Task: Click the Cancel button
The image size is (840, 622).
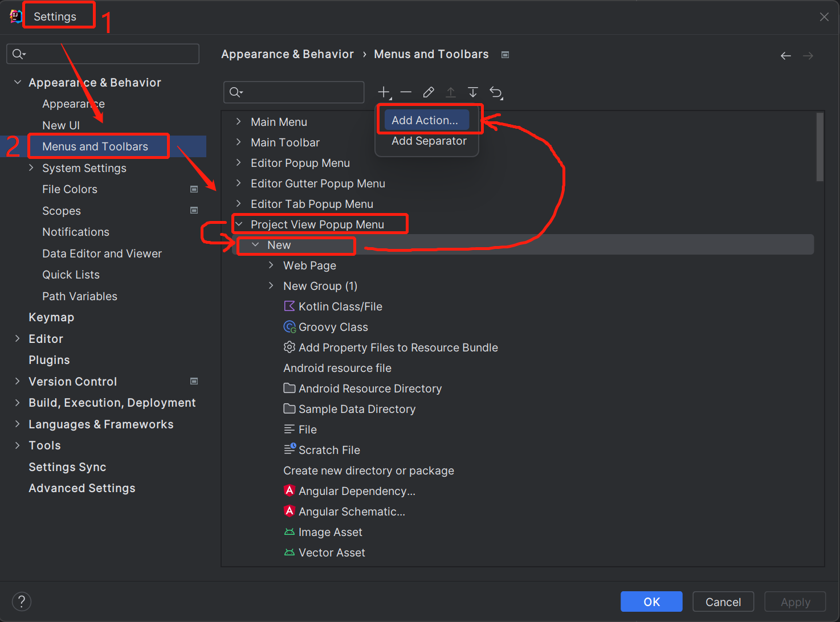Action: (x=723, y=601)
